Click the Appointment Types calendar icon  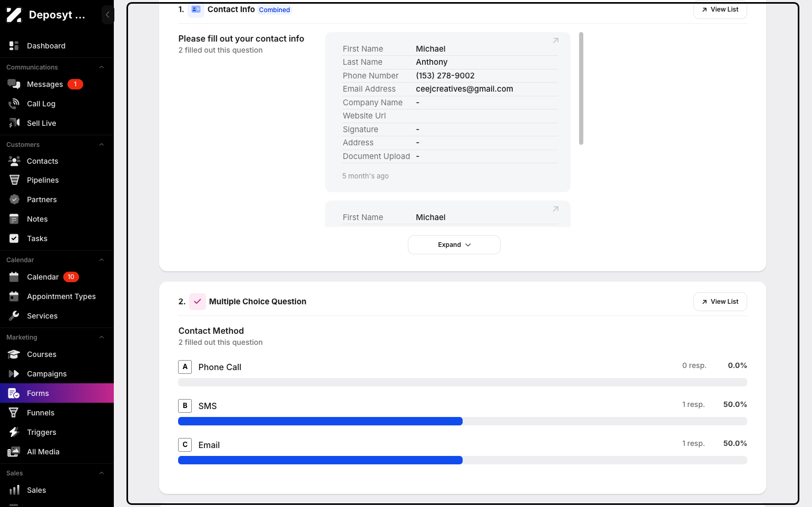(x=14, y=296)
